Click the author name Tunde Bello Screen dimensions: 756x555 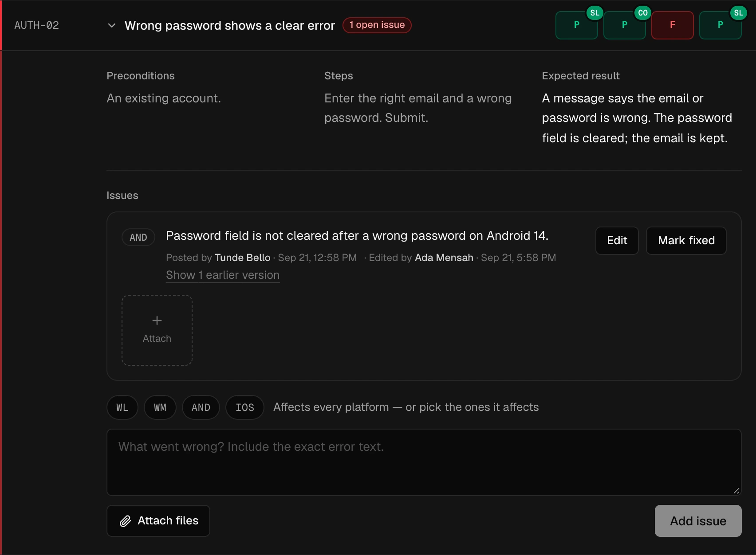tap(243, 258)
